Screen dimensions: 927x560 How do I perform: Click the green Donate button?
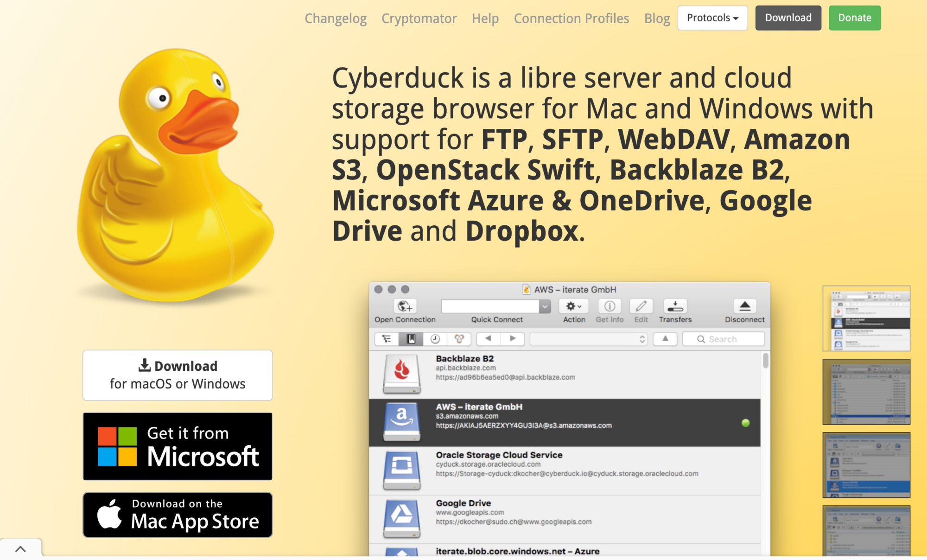tap(855, 18)
